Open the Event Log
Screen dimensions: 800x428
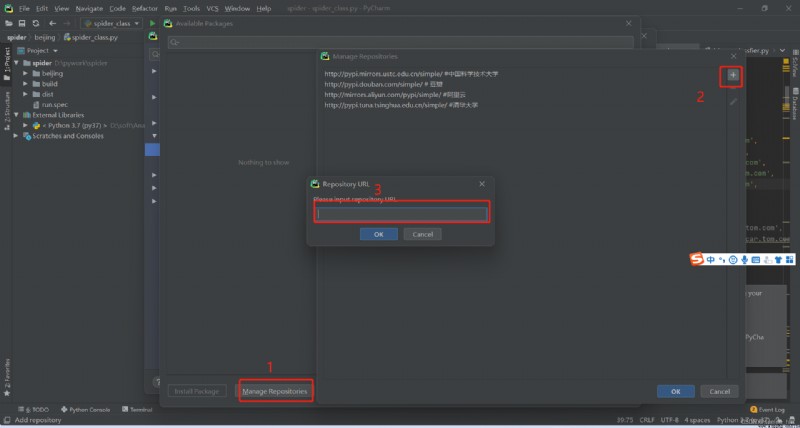click(767, 410)
